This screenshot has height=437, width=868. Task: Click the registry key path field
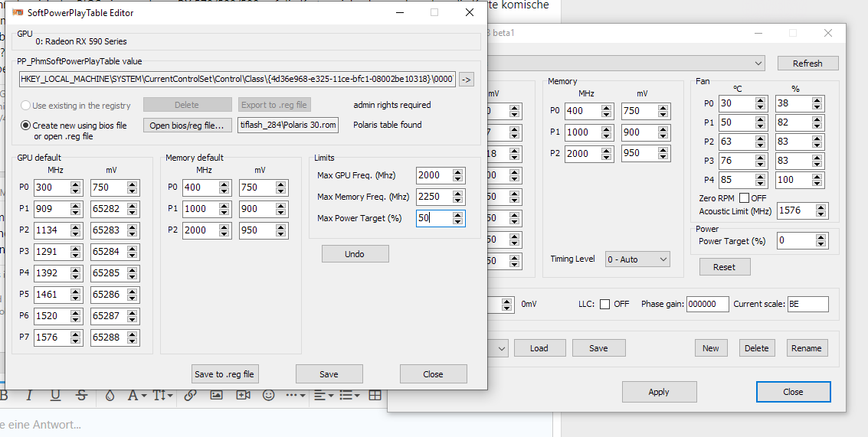click(237, 80)
